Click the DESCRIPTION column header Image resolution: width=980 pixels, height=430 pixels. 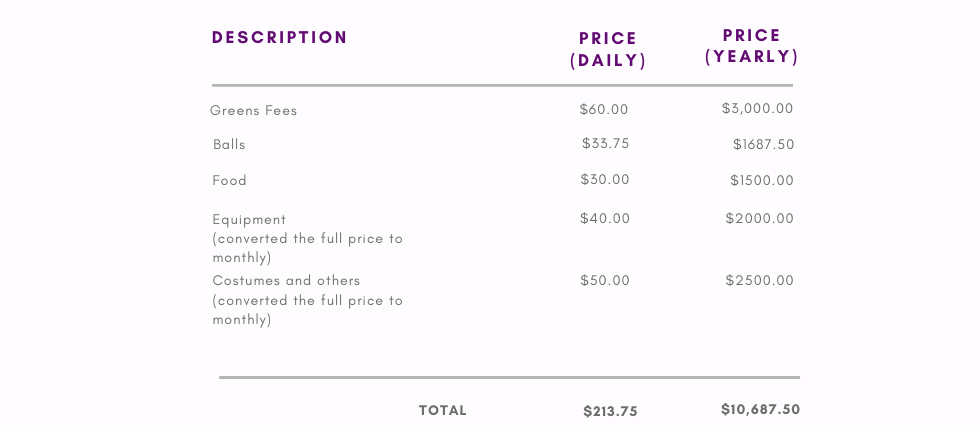coord(279,38)
